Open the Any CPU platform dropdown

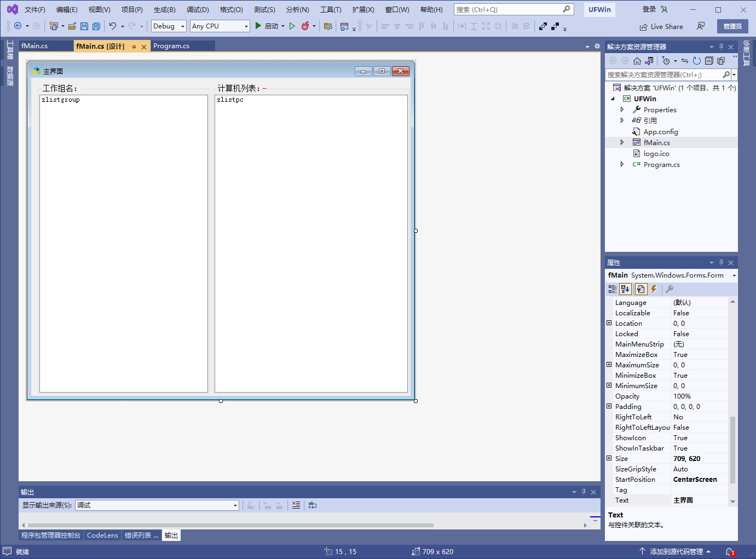(220, 26)
